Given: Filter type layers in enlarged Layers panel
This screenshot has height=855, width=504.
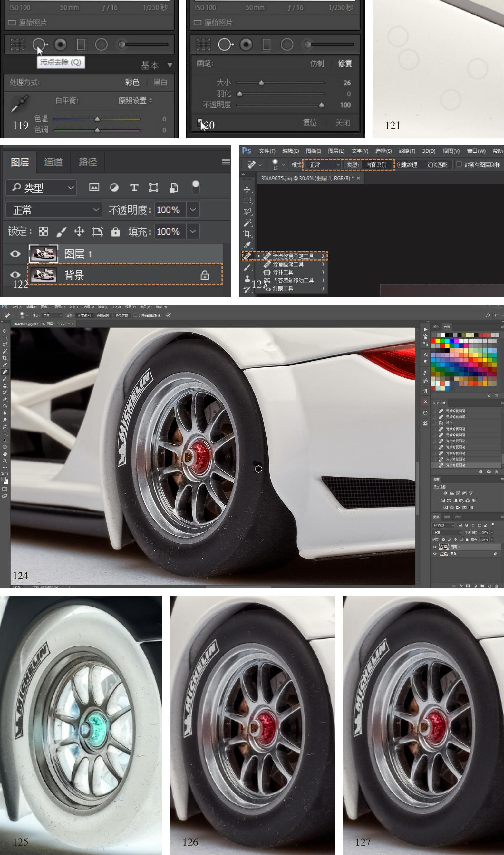Looking at the screenshot, I should (x=134, y=188).
